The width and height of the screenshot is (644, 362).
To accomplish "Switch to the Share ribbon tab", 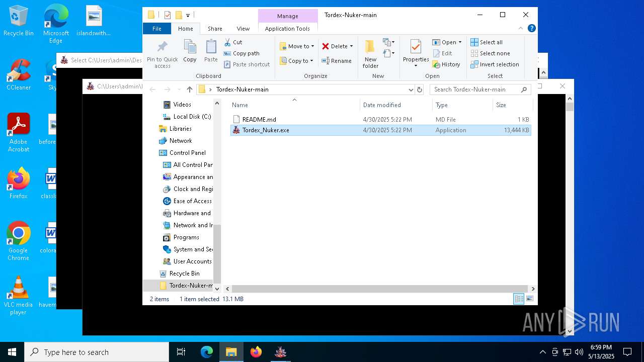I will point(215,29).
